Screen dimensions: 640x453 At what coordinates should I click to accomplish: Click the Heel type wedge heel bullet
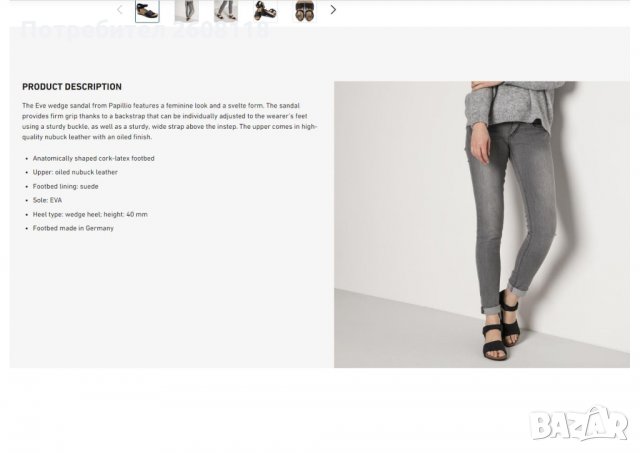(x=90, y=214)
